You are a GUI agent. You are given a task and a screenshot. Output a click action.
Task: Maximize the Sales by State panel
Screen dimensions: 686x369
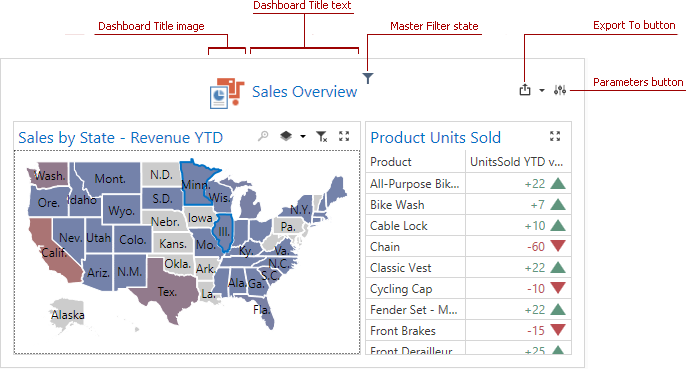344,136
